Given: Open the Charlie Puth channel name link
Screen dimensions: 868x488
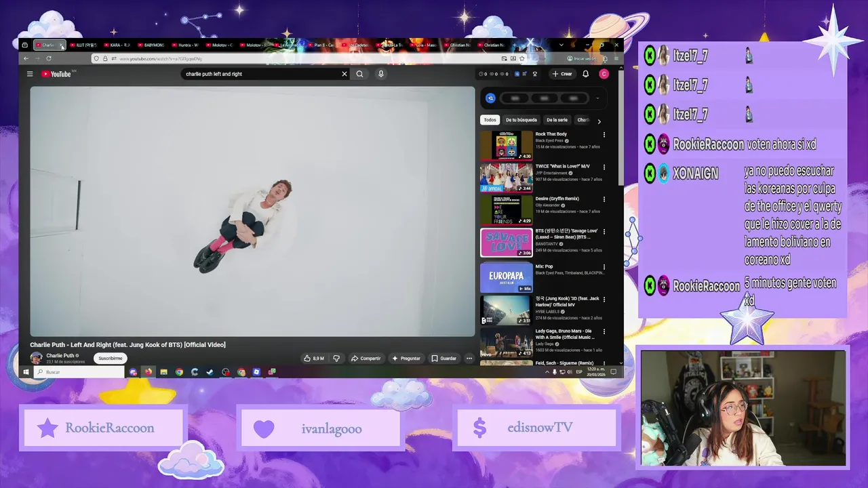Looking at the screenshot, I should coord(60,356).
